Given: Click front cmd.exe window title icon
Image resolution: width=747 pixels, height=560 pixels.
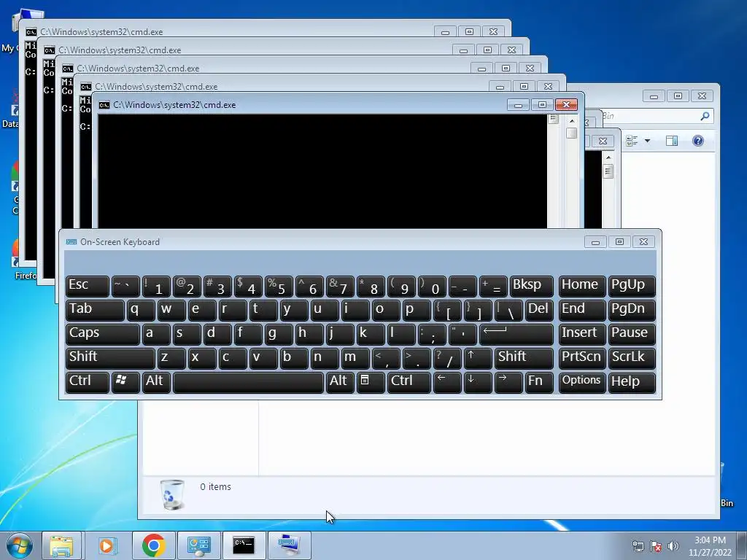Looking at the screenshot, I should [x=104, y=105].
